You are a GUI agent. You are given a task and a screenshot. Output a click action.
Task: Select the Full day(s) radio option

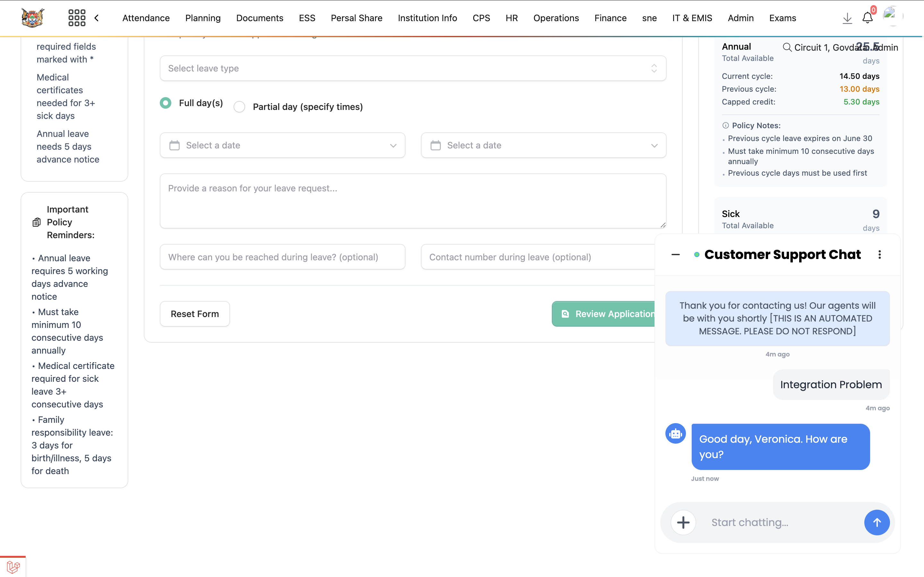click(x=166, y=103)
